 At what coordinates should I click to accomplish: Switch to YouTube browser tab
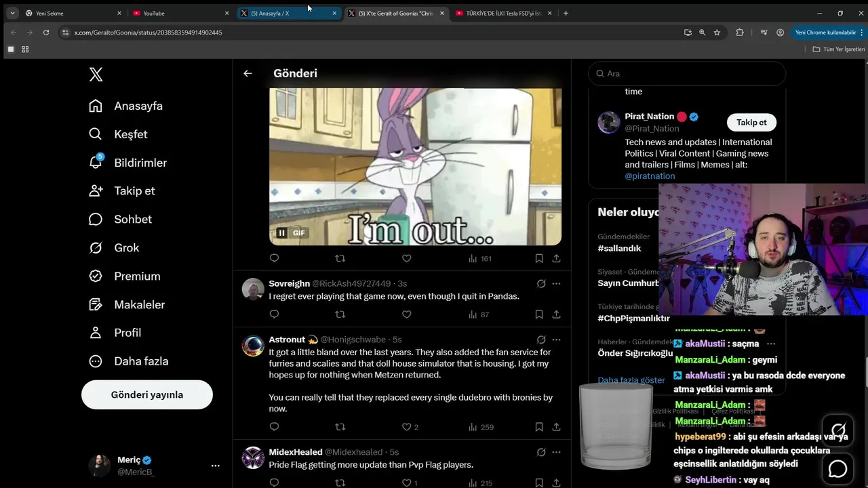point(180,13)
